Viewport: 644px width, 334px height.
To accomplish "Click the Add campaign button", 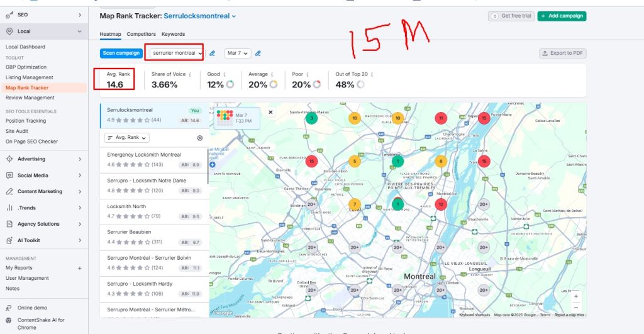I will [x=562, y=16].
